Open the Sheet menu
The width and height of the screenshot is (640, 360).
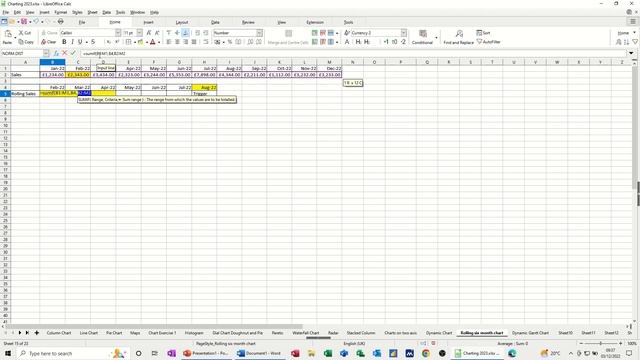[x=92, y=12]
